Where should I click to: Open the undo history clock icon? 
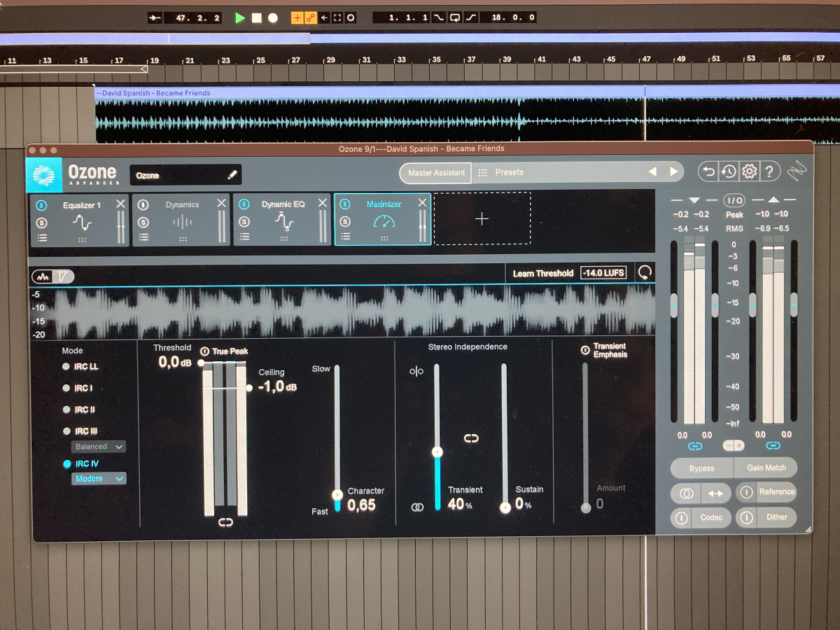(729, 171)
